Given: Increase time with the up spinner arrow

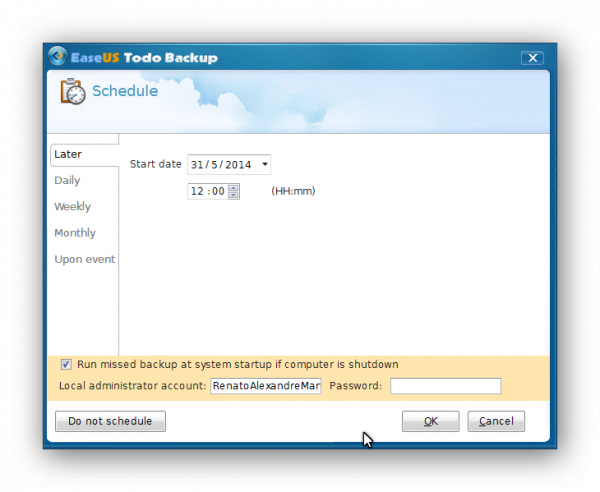Looking at the screenshot, I should 233,188.
